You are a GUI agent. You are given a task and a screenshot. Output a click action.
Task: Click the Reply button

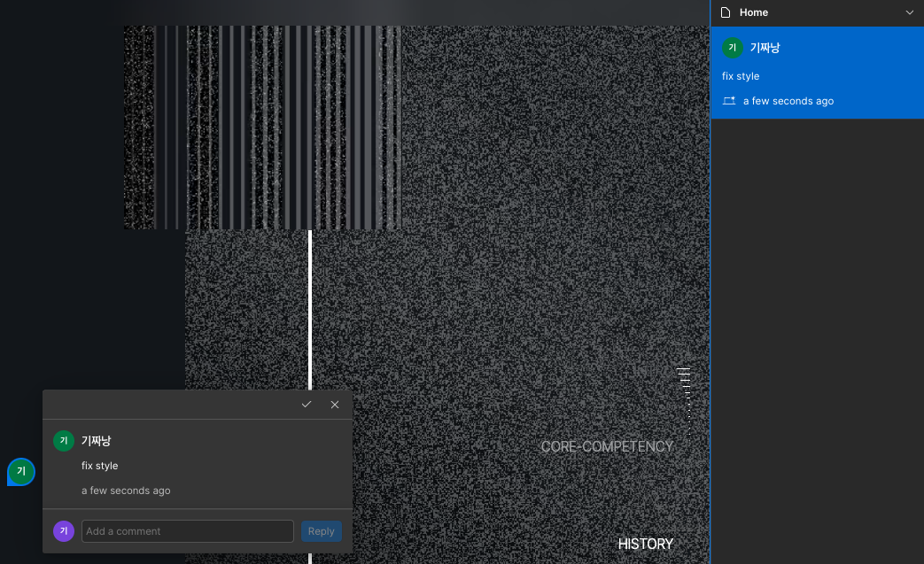[x=322, y=531]
